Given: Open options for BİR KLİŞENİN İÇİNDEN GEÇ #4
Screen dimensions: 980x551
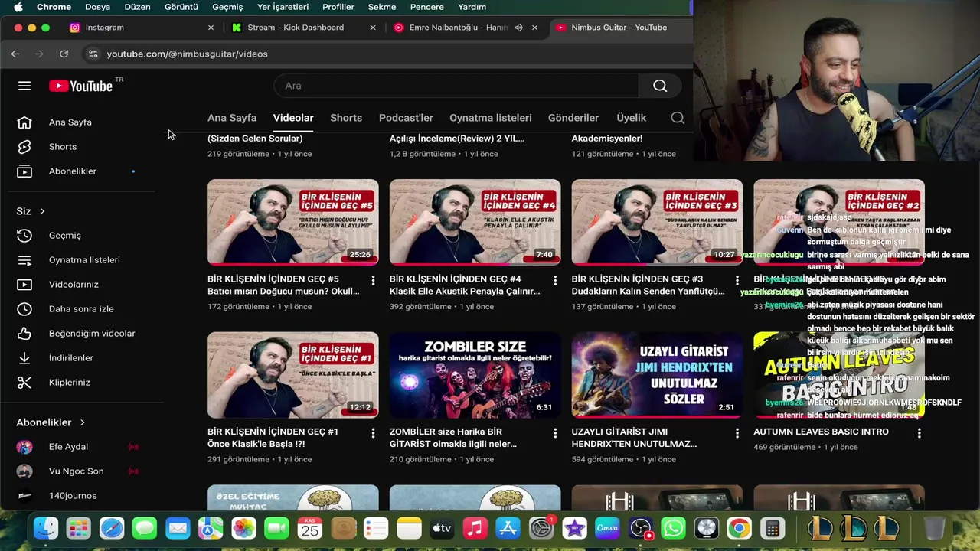Looking at the screenshot, I should 555,281.
